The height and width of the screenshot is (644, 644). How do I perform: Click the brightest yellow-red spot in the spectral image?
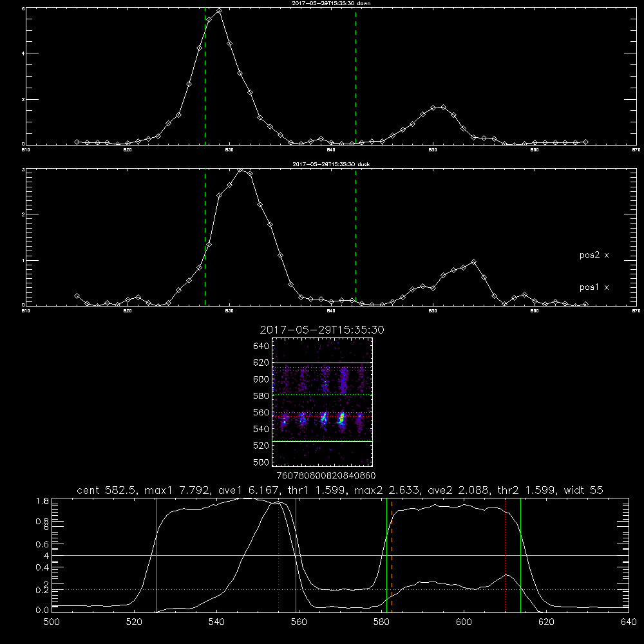coord(341,419)
